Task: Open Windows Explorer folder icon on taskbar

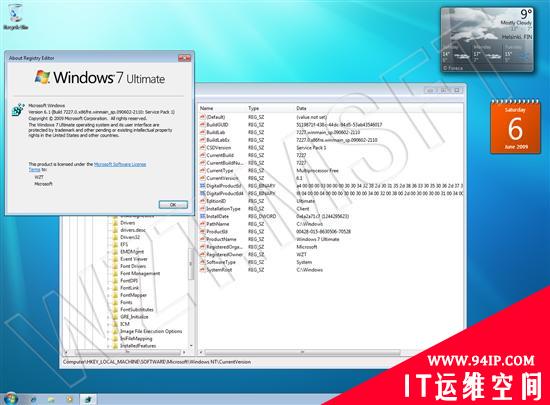Action: pyautogui.click(x=51, y=399)
